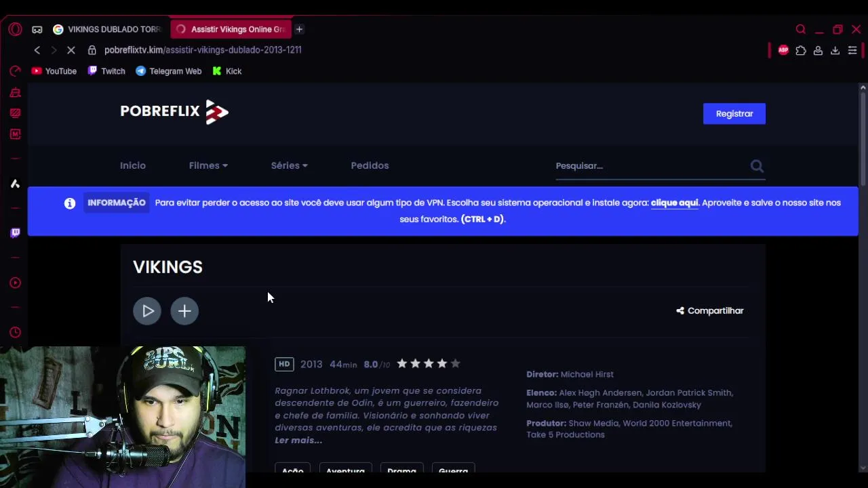Open the striped square sidebar icon
This screenshot has height=488, width=868.
point(15,113)
